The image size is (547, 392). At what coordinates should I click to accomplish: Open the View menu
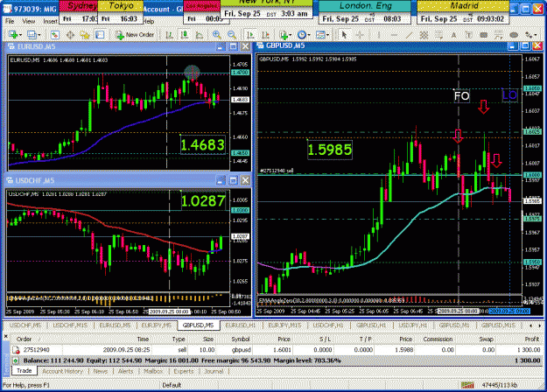(29, 21)
